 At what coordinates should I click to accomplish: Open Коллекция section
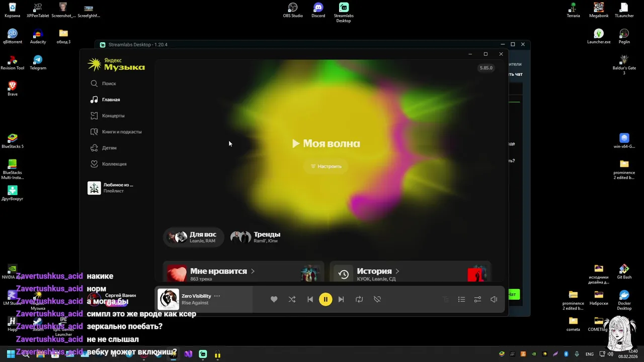[x=108, y=164]
